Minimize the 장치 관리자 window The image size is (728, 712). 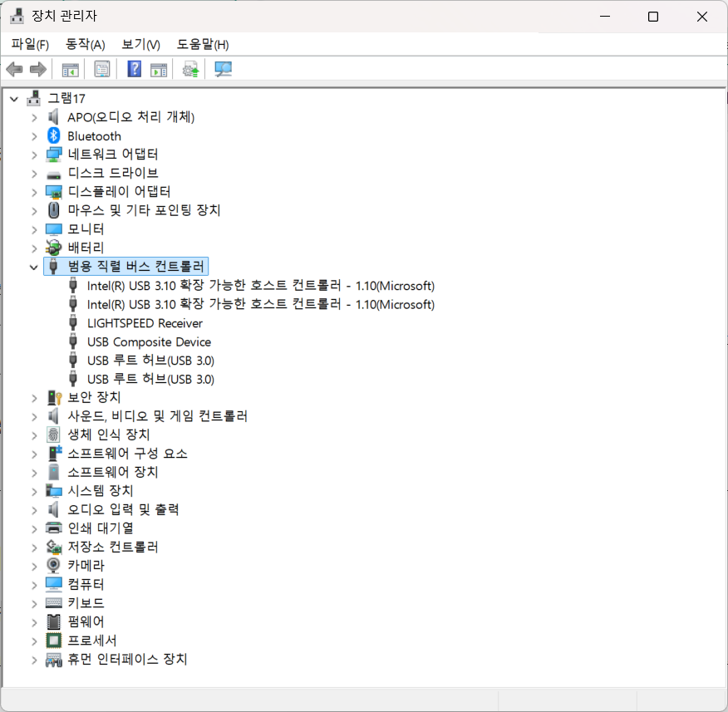click(x=605, y=17)
